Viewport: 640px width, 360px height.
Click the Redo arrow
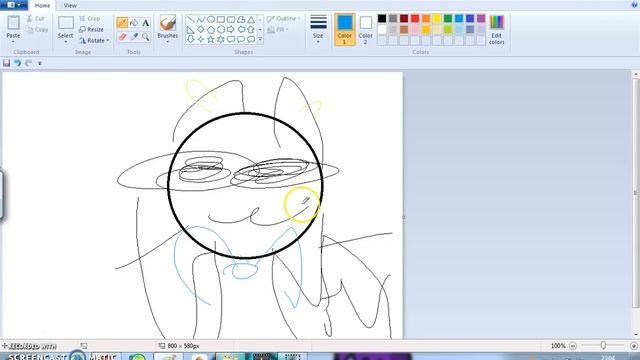(x=28, y=63)
